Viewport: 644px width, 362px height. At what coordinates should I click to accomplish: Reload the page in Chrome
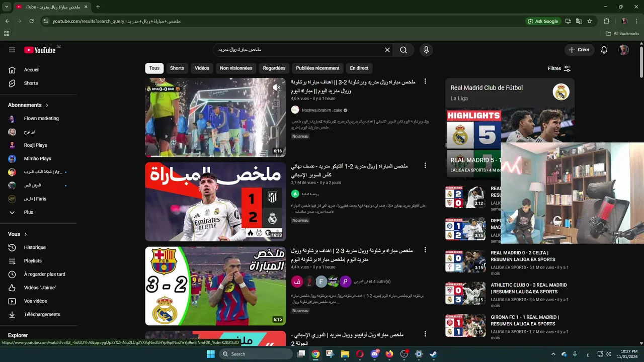point(31,21)
